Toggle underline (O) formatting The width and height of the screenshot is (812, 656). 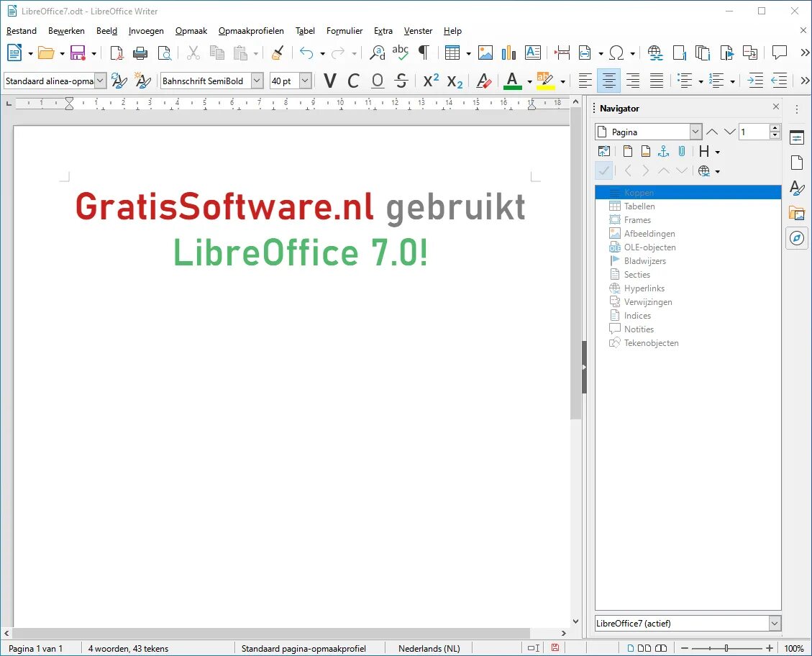[378, 81]
